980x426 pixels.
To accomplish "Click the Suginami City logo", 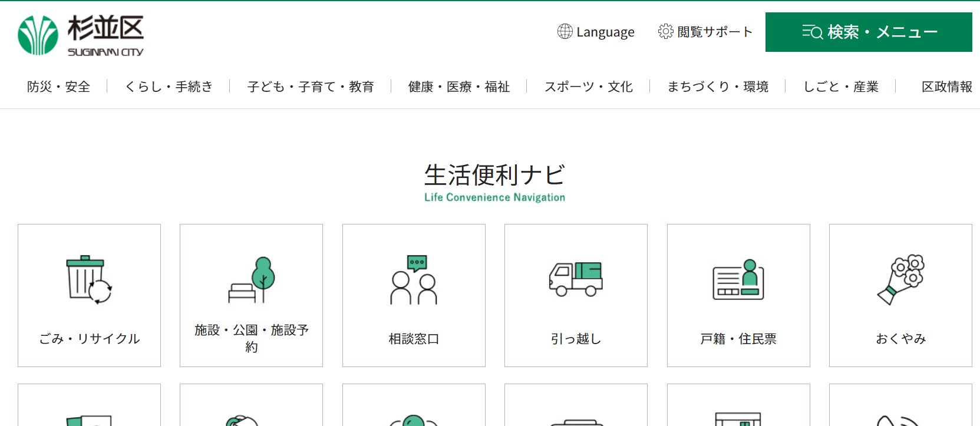I will click(81, 35).
